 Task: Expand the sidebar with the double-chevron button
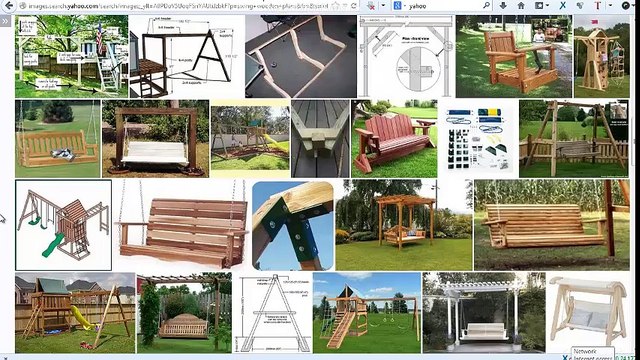tap(5, 21)
